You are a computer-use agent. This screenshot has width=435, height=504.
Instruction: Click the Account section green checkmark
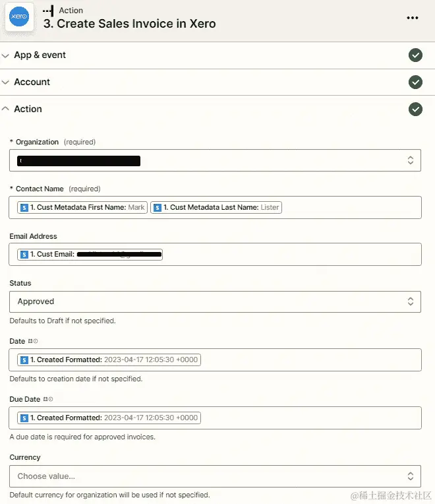coord(415,82)
